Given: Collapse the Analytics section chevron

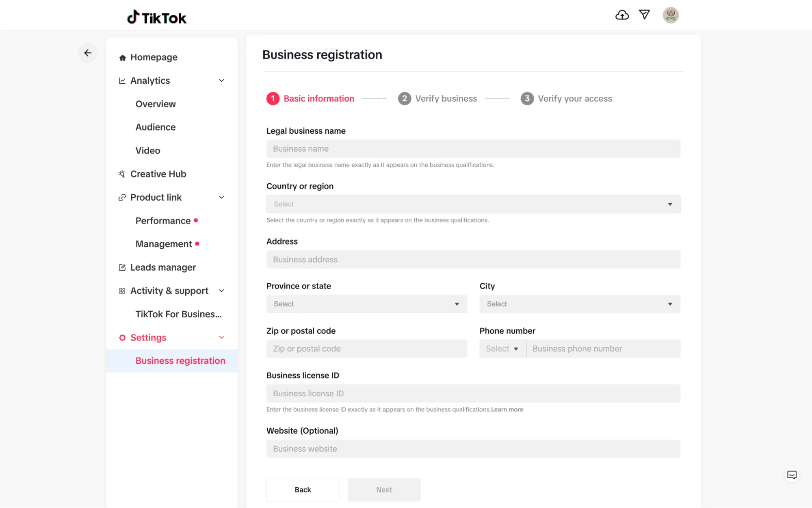Looking at the screenshot, I should [x=221, y=80].
